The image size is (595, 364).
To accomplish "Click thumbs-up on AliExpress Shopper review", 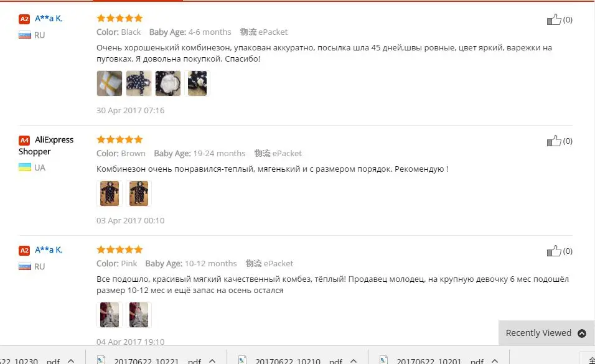I will click(554, 141).
